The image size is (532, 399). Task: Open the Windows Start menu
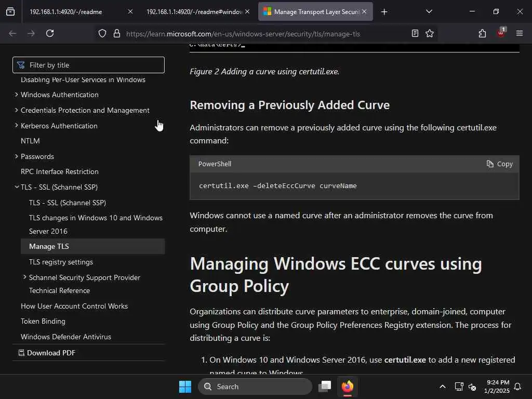point(185,387)
